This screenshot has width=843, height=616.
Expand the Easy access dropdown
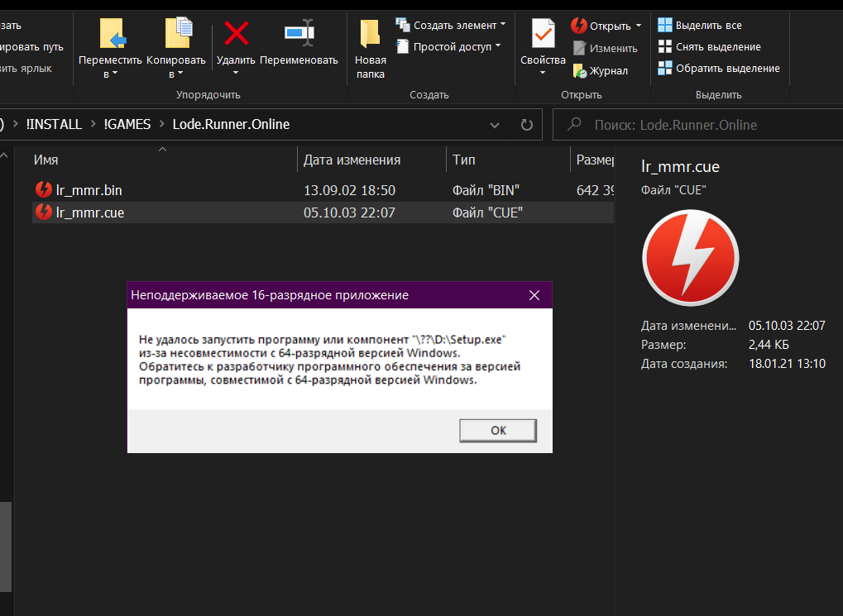[498, 45]
